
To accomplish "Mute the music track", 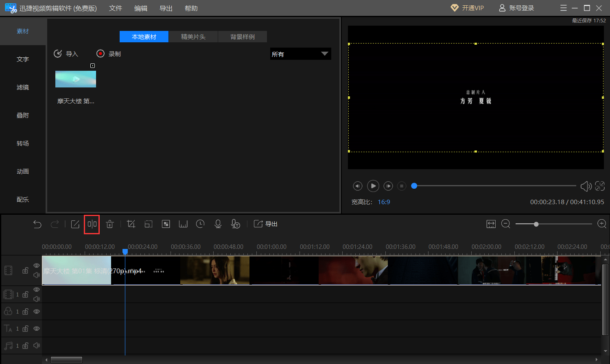I will [36, 346].
